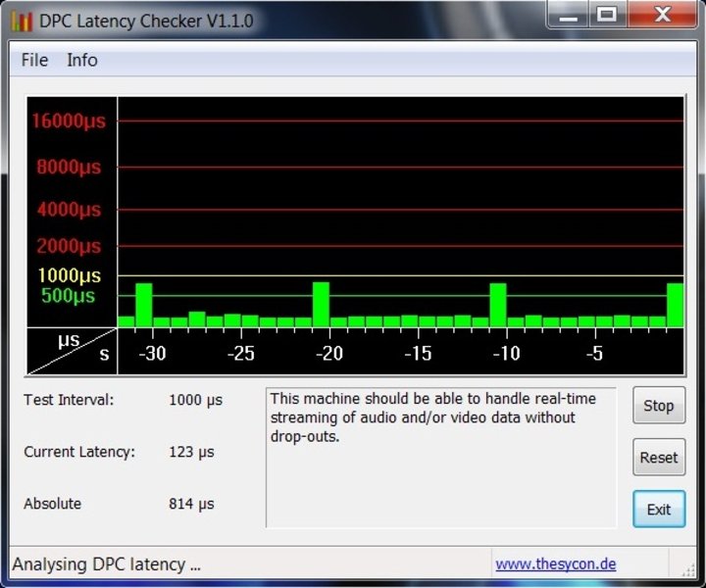Viewport: 706px width, 588px height.
Task: Click the DPC Latency Checker title bar icon
Action: [x=22, y=21]
